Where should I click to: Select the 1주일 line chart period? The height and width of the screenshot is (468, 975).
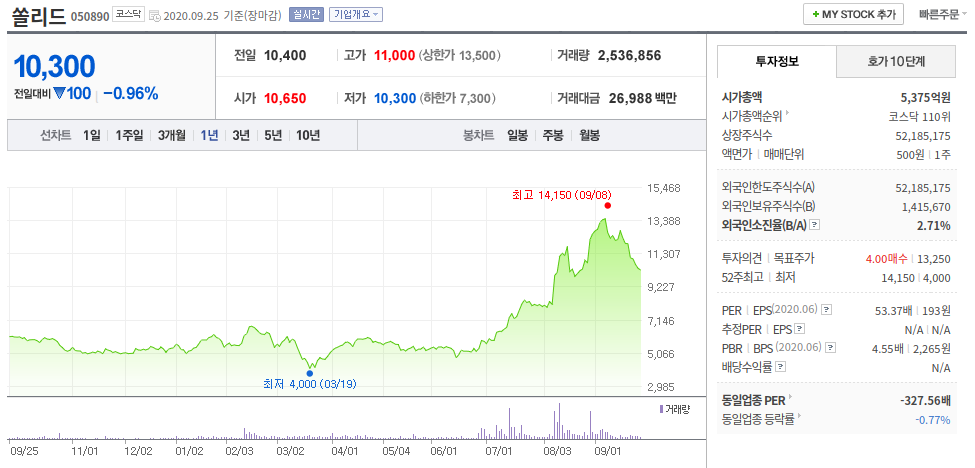tap(129, 135)
